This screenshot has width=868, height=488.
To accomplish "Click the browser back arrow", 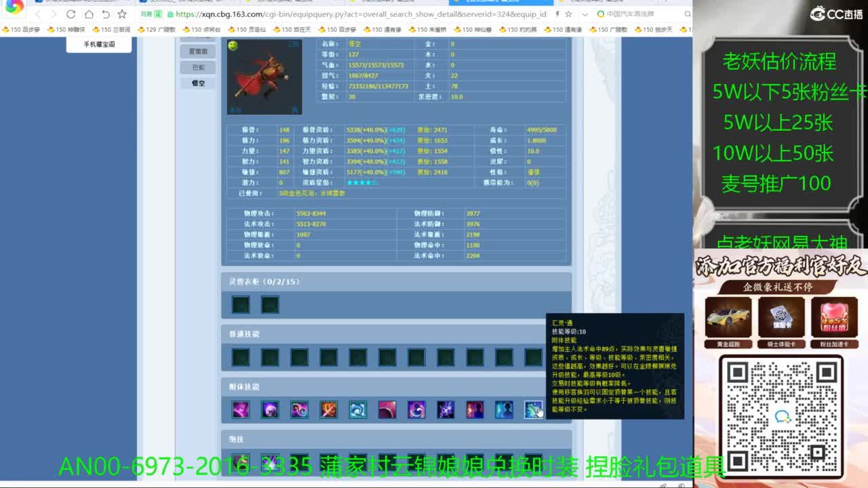I will (x=37, y=14).
